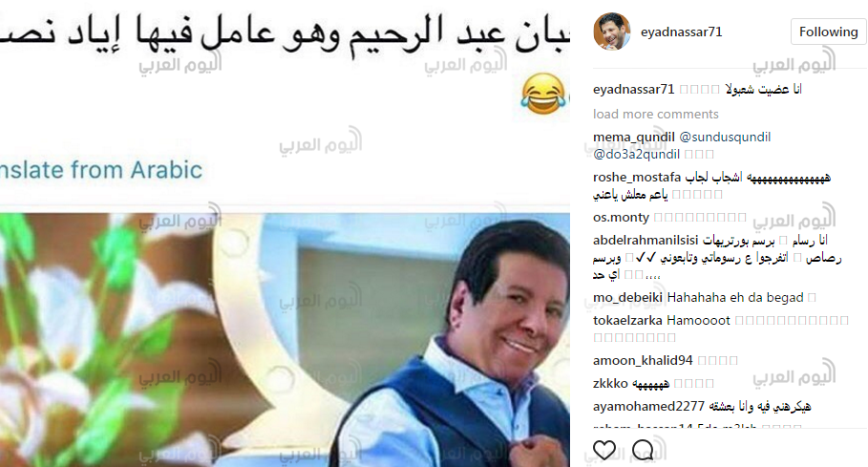Click the comment speech bubble icon
Screen dimensions: 868x467
tap(643, 450)
